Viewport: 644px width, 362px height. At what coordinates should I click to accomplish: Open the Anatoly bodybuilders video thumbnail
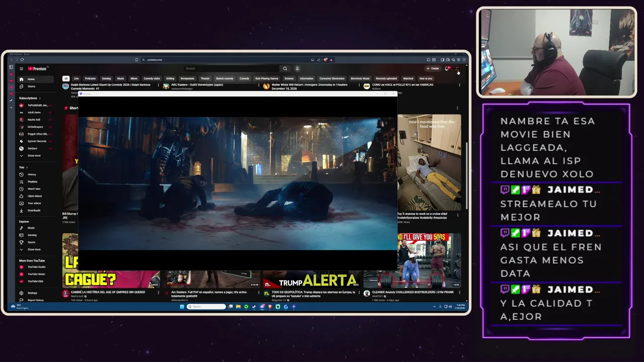429,261
